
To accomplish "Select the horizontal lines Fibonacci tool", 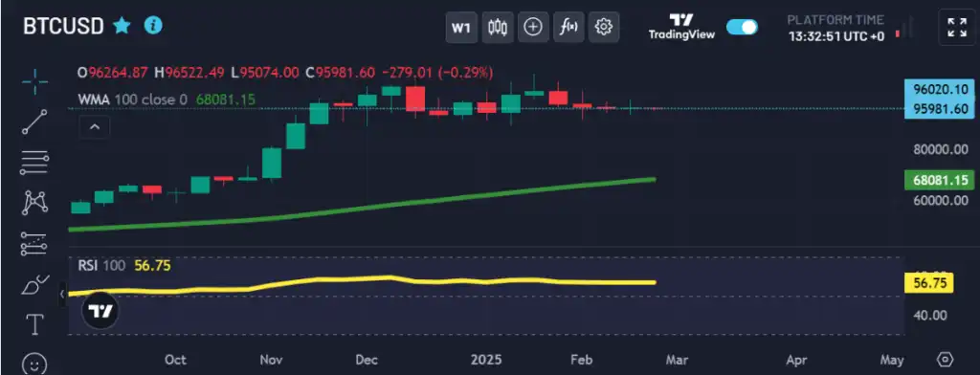I will (x=34, y=163).
